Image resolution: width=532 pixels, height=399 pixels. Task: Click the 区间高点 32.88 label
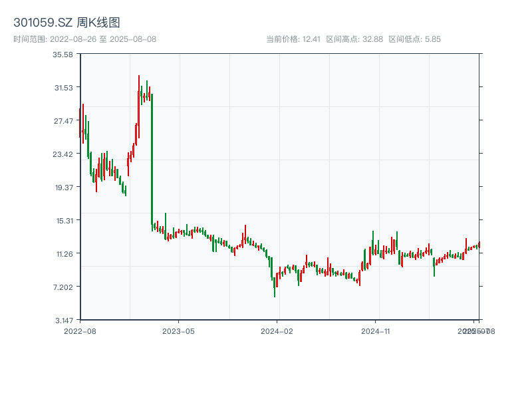coord(354,39)
